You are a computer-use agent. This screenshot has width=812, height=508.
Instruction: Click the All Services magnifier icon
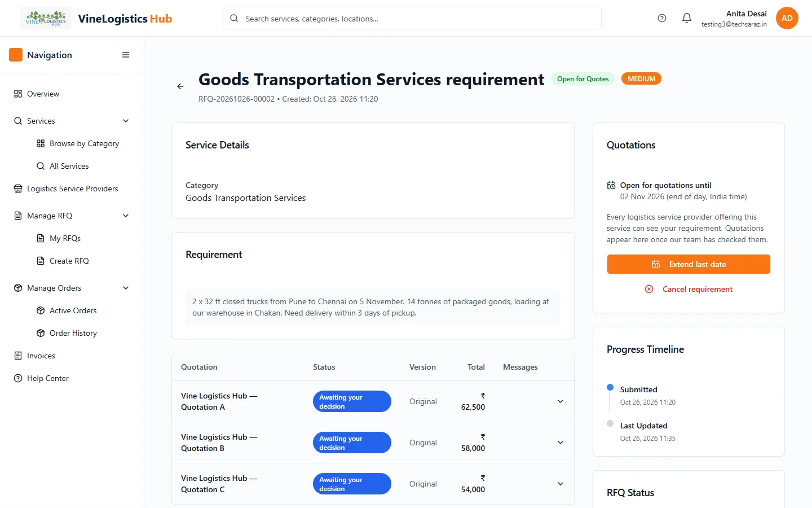coord(41,166)
